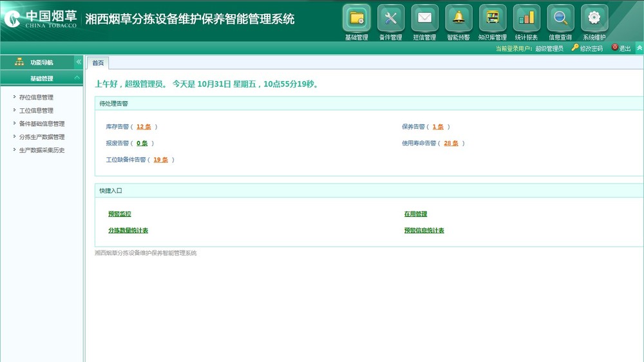Click the 基础管理 label under toolbar
This screenshot has height=362, width=644.
(x=357, y=37)
